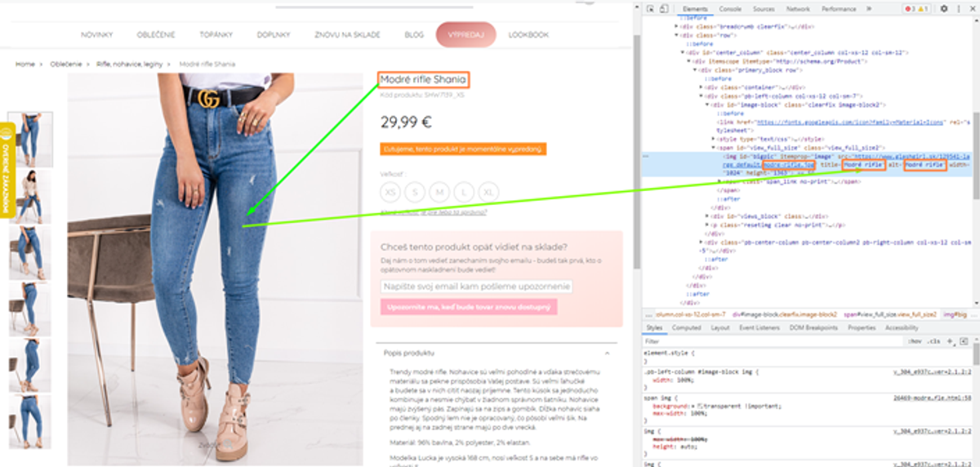Open the Event Listeners tab
980x467 pixels.
click(759, 327)
